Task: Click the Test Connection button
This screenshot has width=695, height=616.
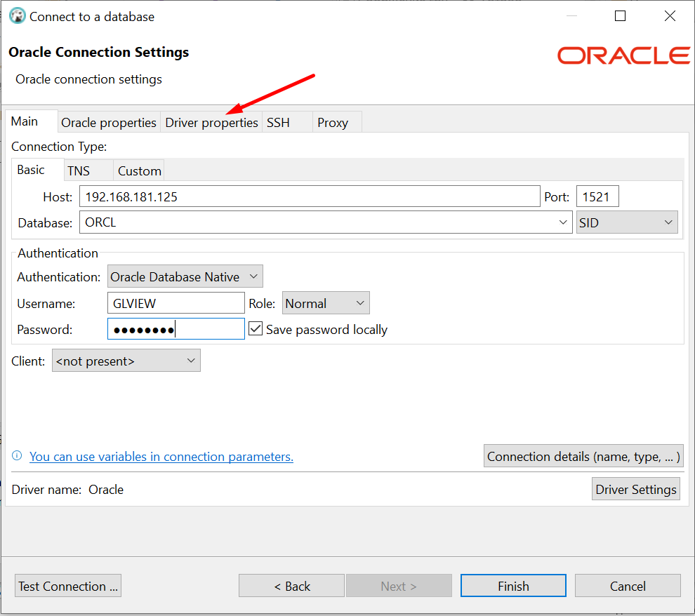Action: click(67, 585)
